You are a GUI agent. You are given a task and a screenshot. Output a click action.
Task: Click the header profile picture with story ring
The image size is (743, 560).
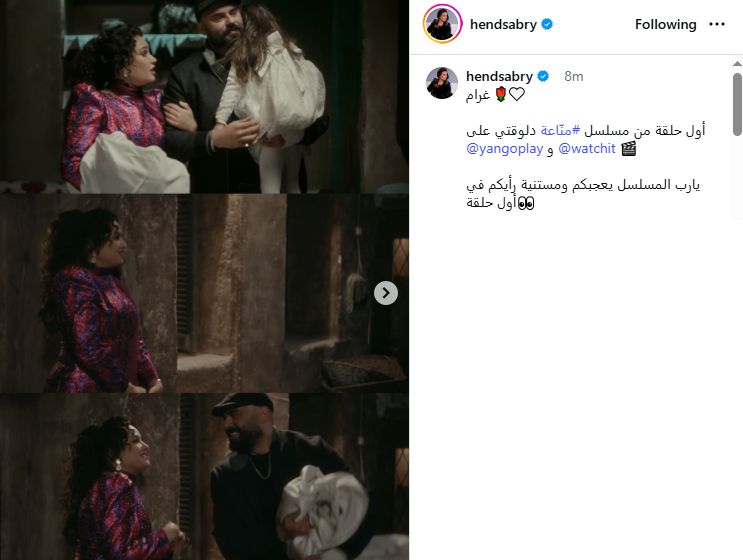(x=442, y=24)
